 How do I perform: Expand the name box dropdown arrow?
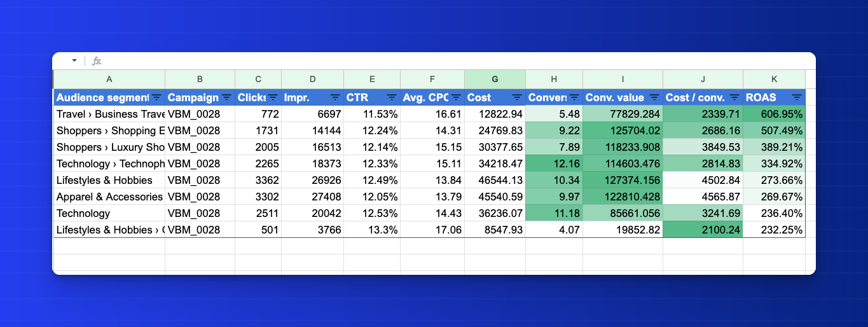pyautogui.click(x=74, y=61)
